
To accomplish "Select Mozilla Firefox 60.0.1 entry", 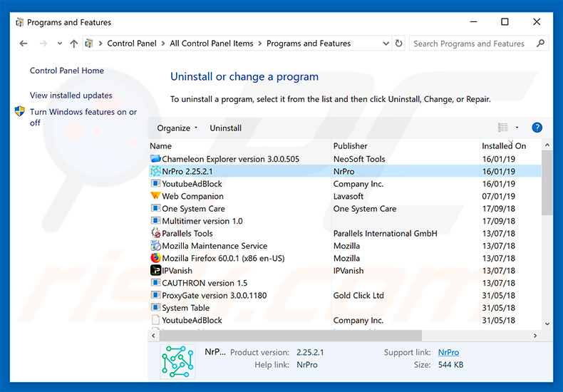I will (x=223, y=258).
